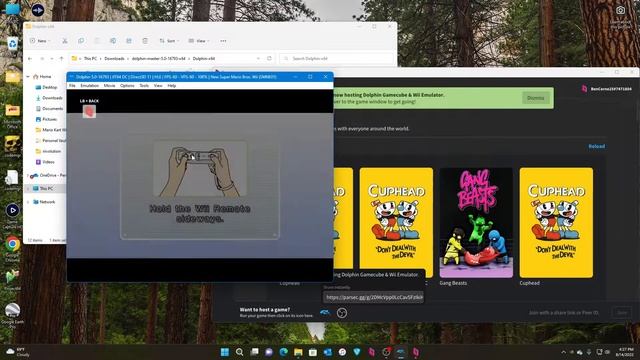Click the Parsec share link field
The image size is (640, 360).
point(373,297)
